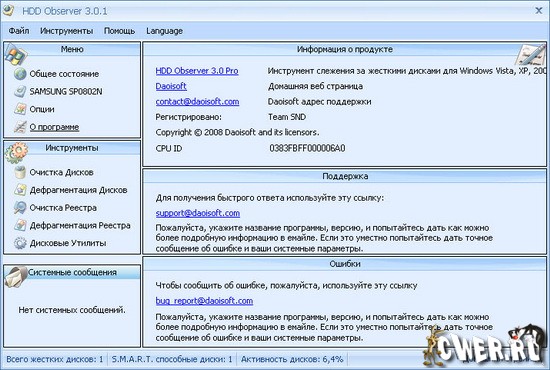The image size is (550, 370).
Task: Open the Инструменты menu
Action: coord(67,31)
